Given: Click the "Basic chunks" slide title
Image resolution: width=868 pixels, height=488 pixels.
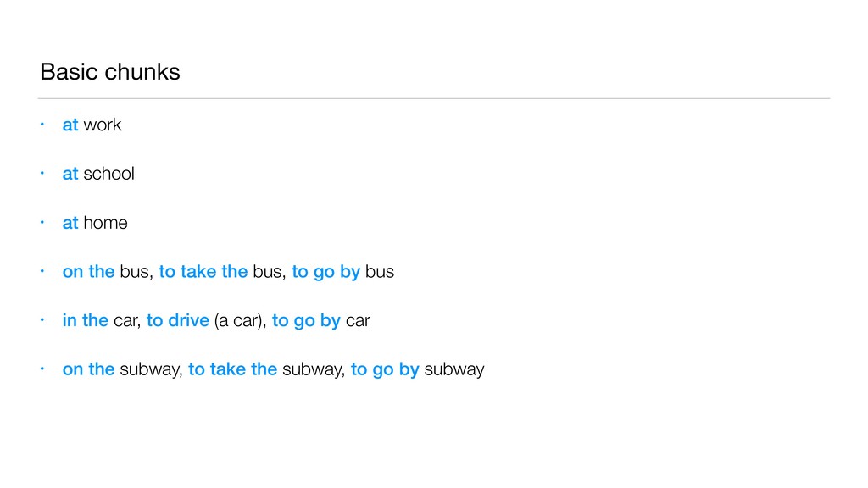Looking at the screenshot, I should [110, 72].
